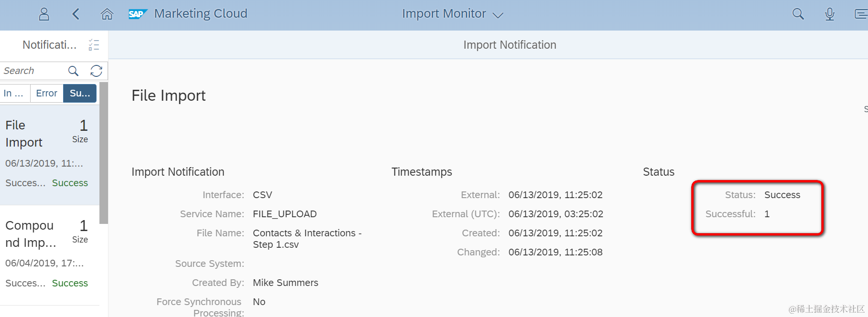This screenshot has width=868, height=317.
Task: Open the Import Monitor title menu
Action: (444, 14)
